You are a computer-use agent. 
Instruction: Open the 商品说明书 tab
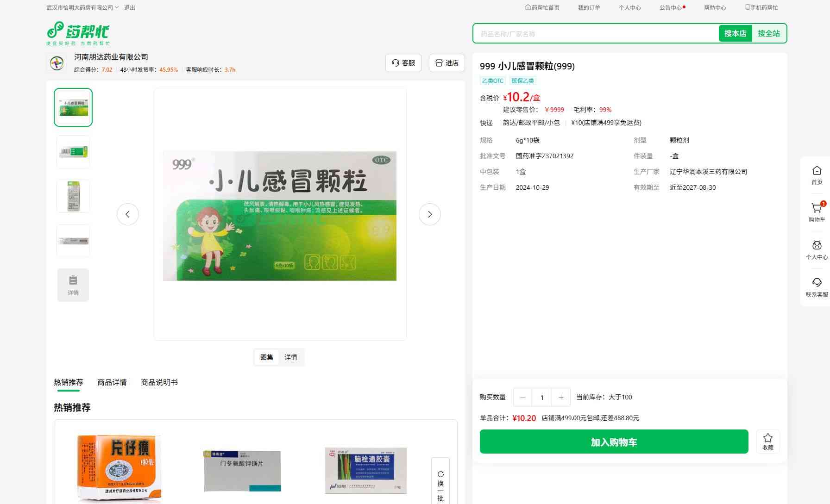[x=159, y=382]
